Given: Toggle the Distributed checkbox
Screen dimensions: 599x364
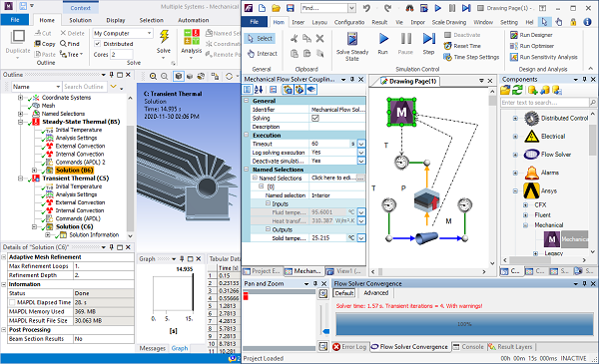Looking at the screenshot, I should tap(98, 44).
